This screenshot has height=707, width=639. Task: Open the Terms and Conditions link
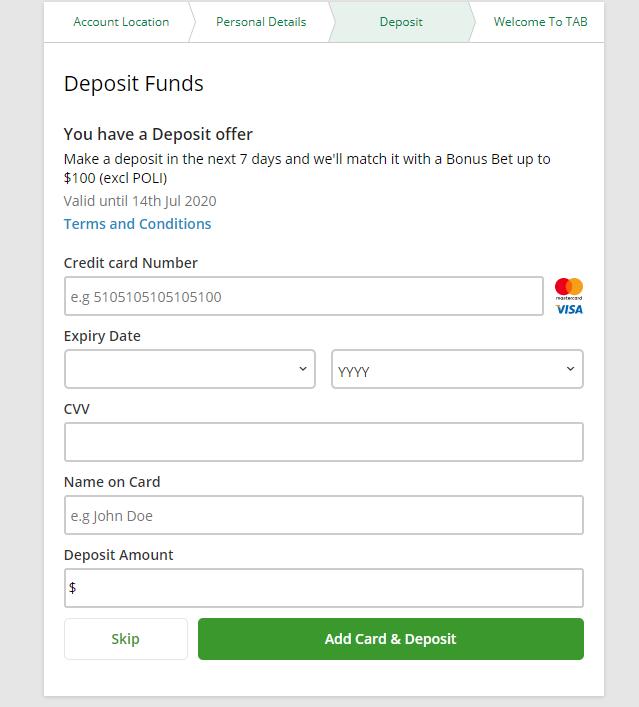[137, 224]
